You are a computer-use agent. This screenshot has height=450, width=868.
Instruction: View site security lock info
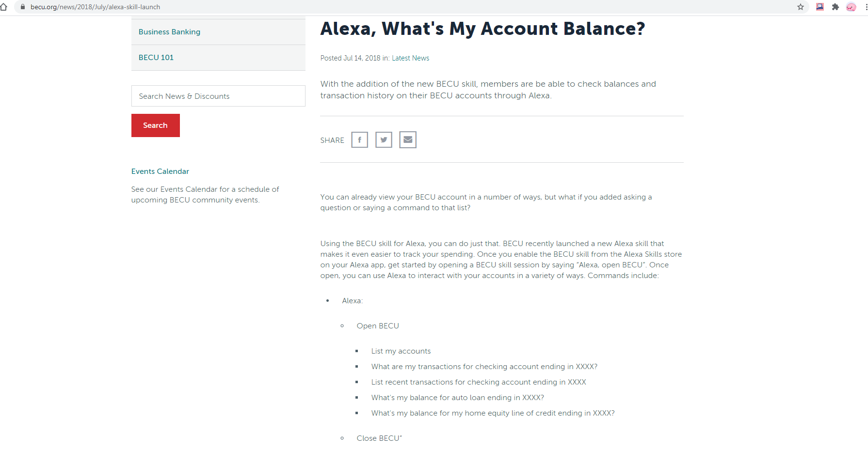[22, 7]
